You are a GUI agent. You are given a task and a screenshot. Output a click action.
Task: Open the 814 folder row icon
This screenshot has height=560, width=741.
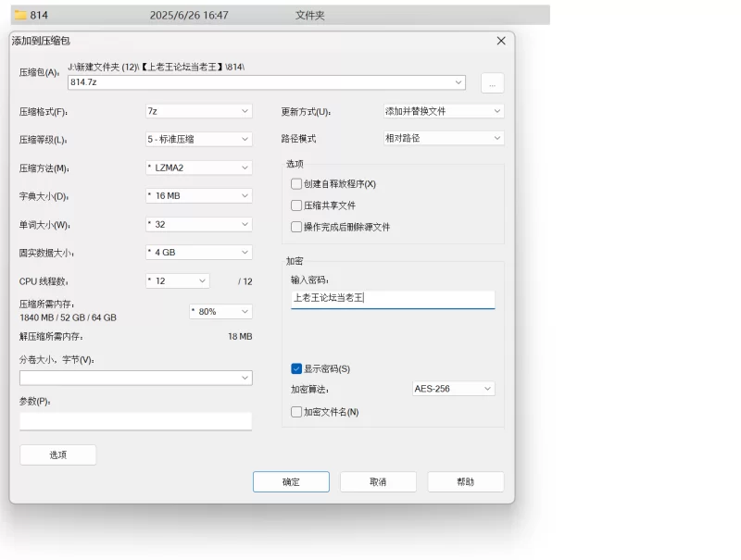(20, 15)
